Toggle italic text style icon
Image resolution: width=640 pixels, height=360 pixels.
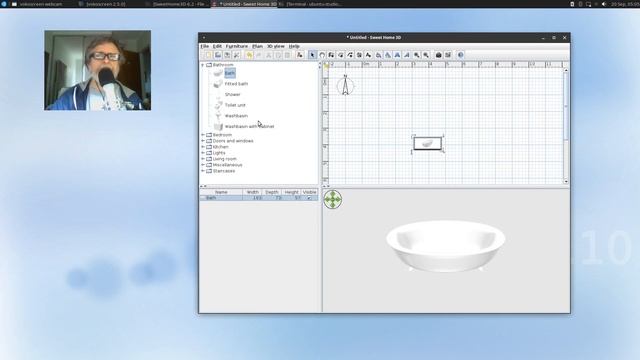pos(407,55)
